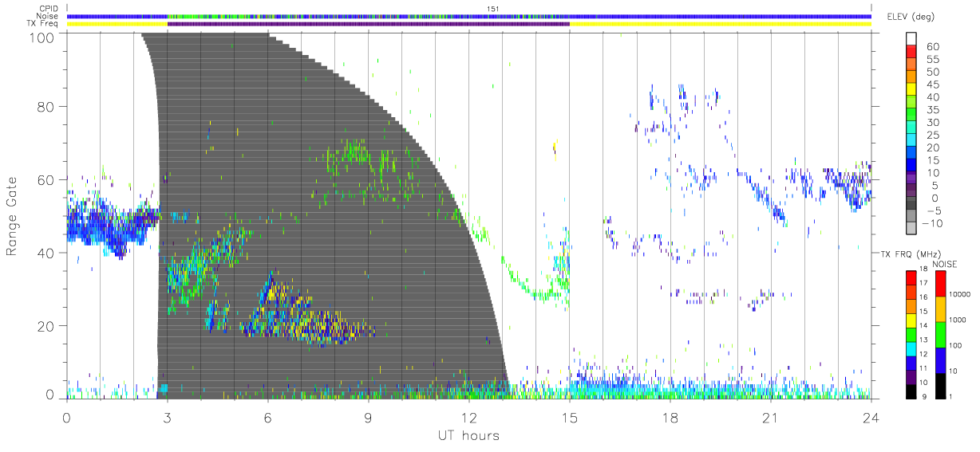The height and width of the screenshot is (452, 980).
Task: Click the 10000 label on NOISE colorbar
Action: (x=961, y=295)
